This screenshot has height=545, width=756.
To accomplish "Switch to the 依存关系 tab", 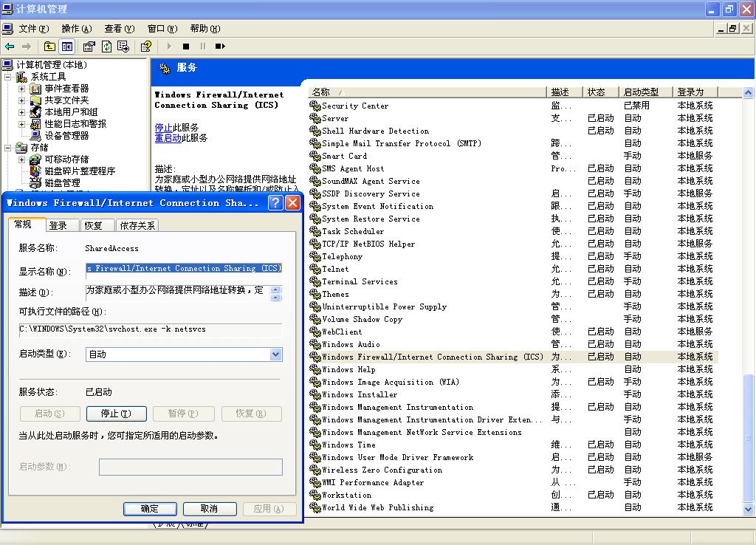I will (138, 225).
